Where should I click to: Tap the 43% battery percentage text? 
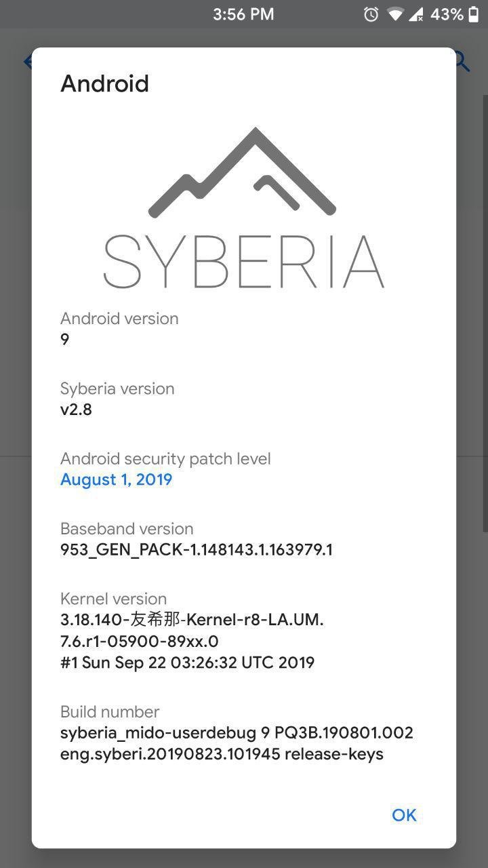tap(447, 14)
